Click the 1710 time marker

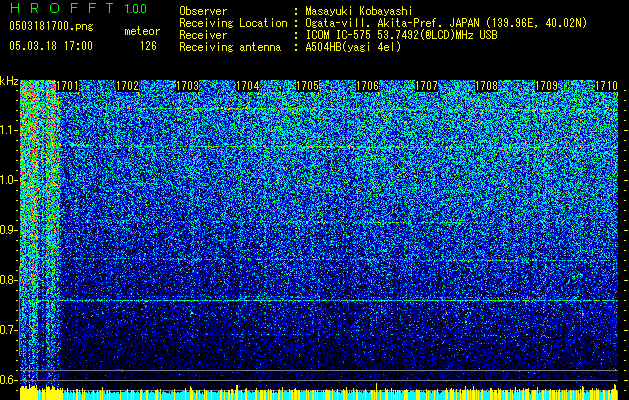point(606,86)
